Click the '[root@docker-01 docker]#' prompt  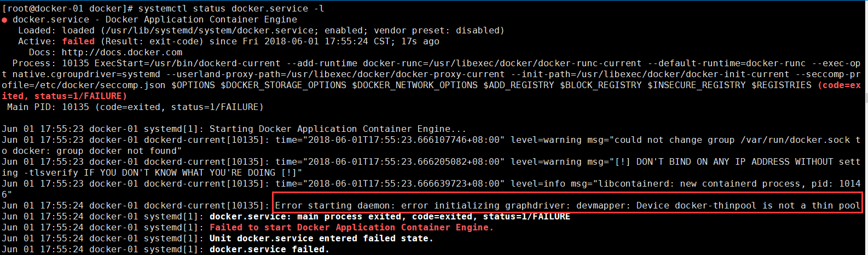click(67, 9)
